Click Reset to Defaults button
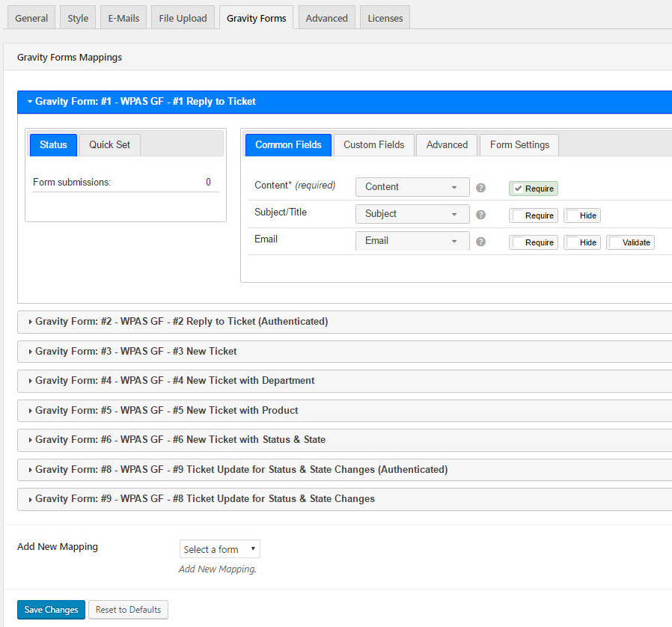Image resolution: width=672 pixels, height=627 pixels. click(128, 610)
